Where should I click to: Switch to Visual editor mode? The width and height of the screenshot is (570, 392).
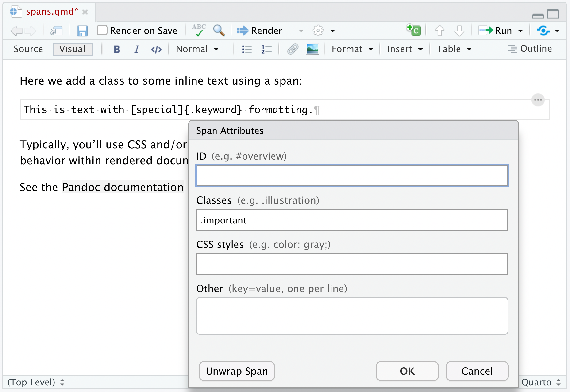[x=73, y=49]
